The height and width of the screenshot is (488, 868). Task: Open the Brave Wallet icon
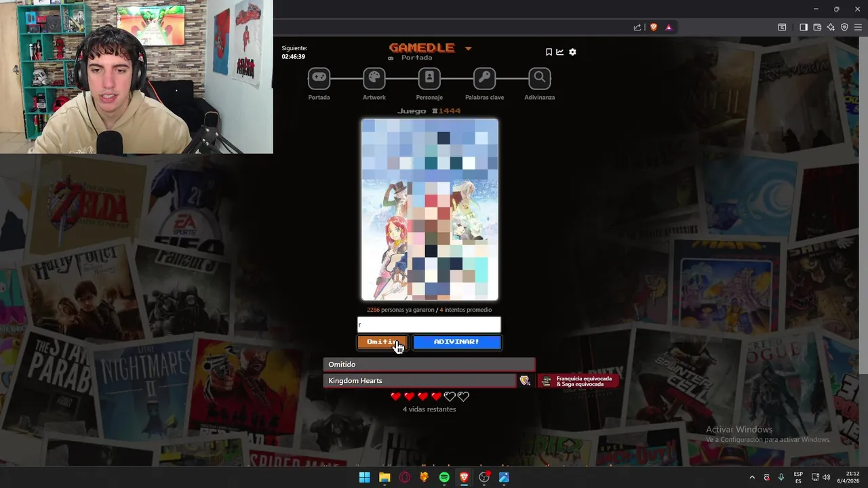(x=817, y=27)
